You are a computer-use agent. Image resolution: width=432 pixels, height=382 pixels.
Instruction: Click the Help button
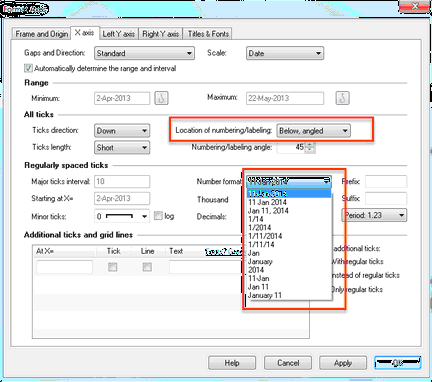pos(232,363)
